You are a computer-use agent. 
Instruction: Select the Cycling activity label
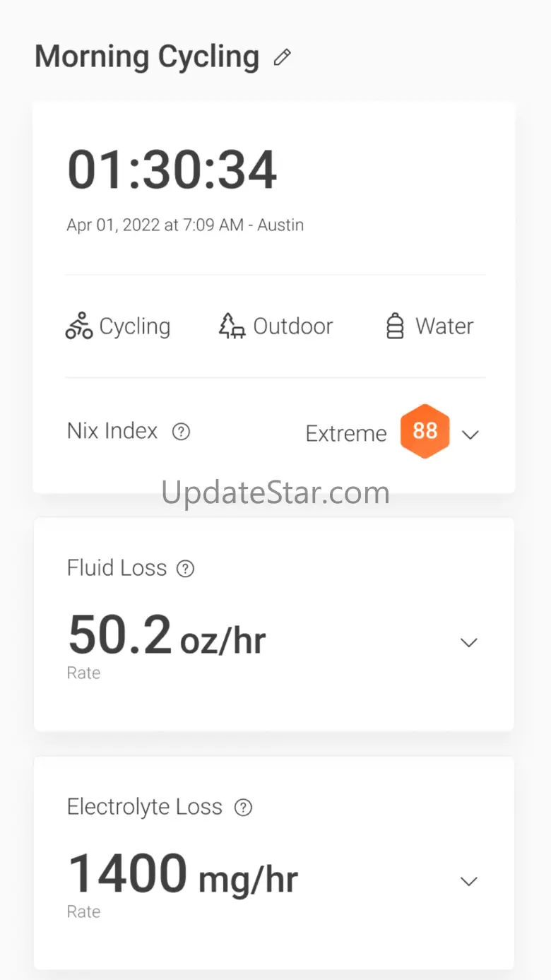tap(135, 326)
